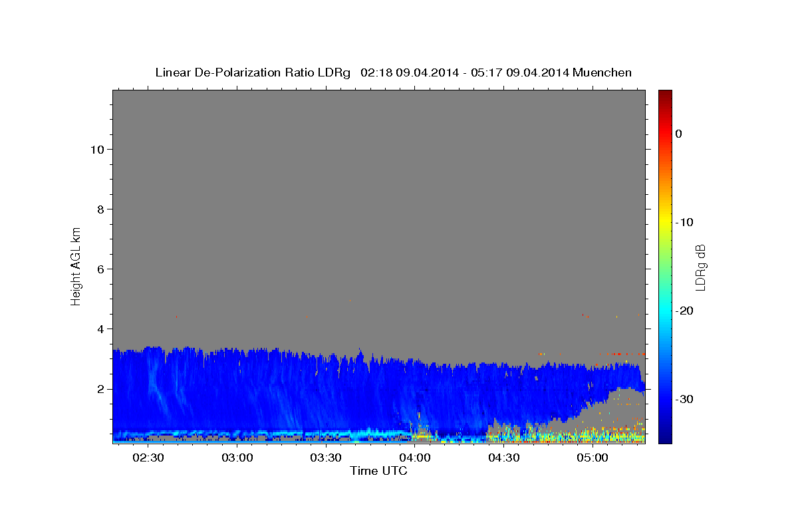Click the height tick label 4
The height and width of the screenshot is (532, 798).
point(99,329)
